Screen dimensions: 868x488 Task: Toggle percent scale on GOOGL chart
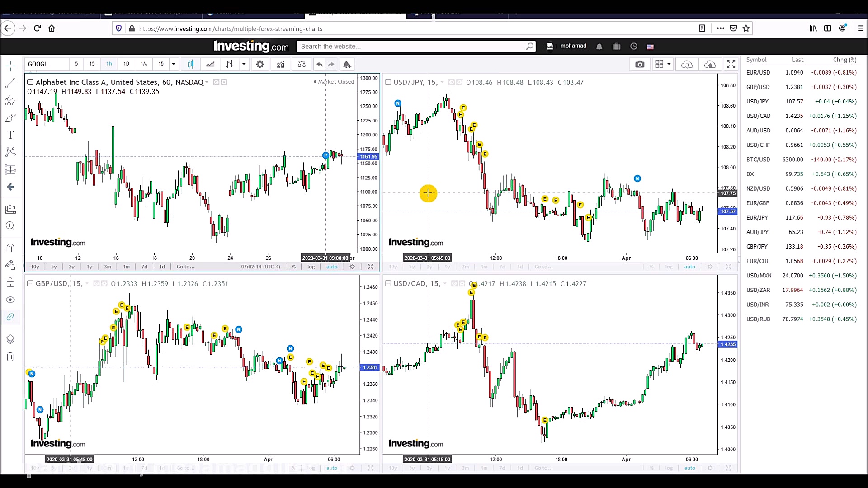click(x=294, y=267)
